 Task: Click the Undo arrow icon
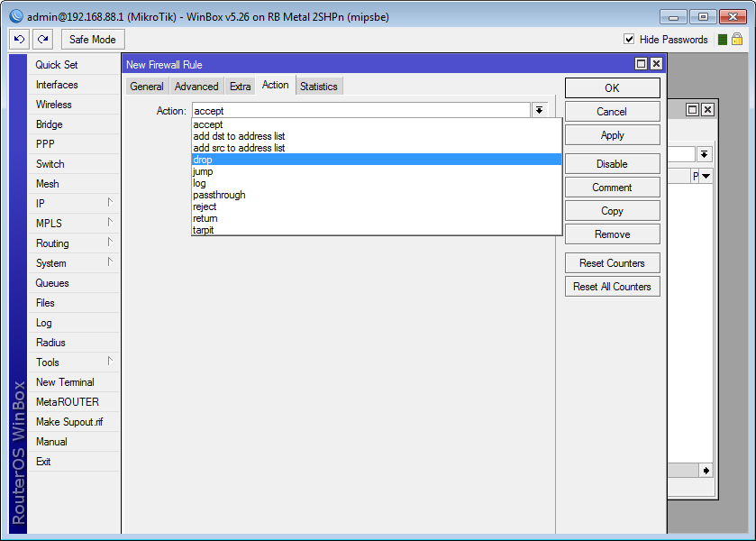(x=19, y=39)
